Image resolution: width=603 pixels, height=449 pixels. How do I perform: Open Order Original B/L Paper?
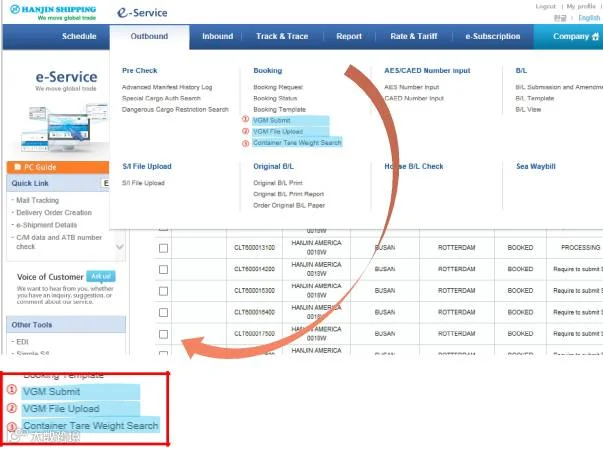coord(289,205)
